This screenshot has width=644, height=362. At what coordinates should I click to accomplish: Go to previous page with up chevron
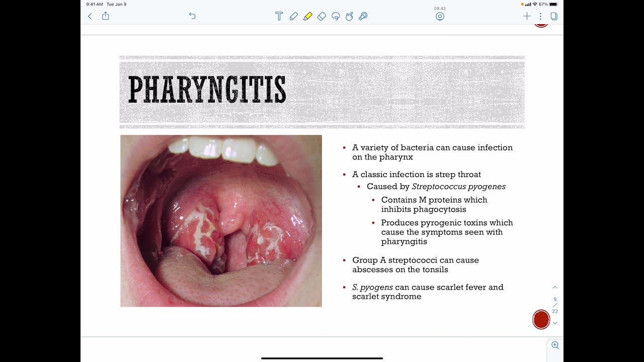pyautogui.click(x=555, y=287)
